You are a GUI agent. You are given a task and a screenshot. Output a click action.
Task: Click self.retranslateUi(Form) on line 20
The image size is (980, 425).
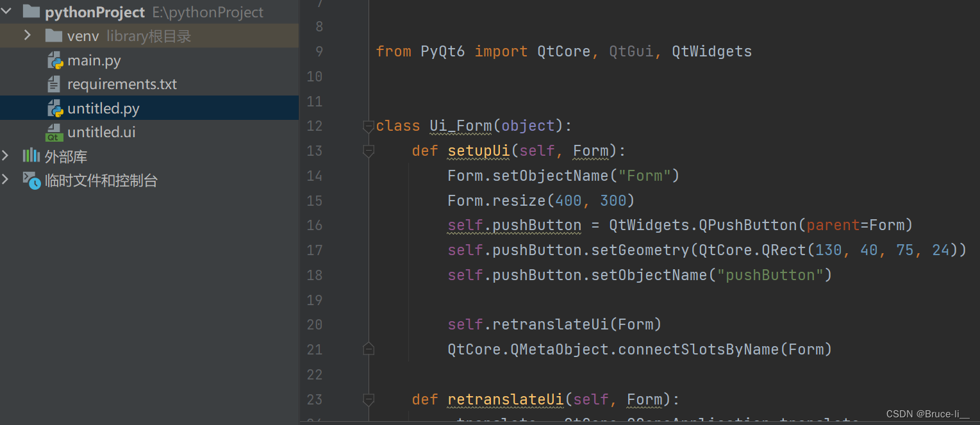[554, 324]
